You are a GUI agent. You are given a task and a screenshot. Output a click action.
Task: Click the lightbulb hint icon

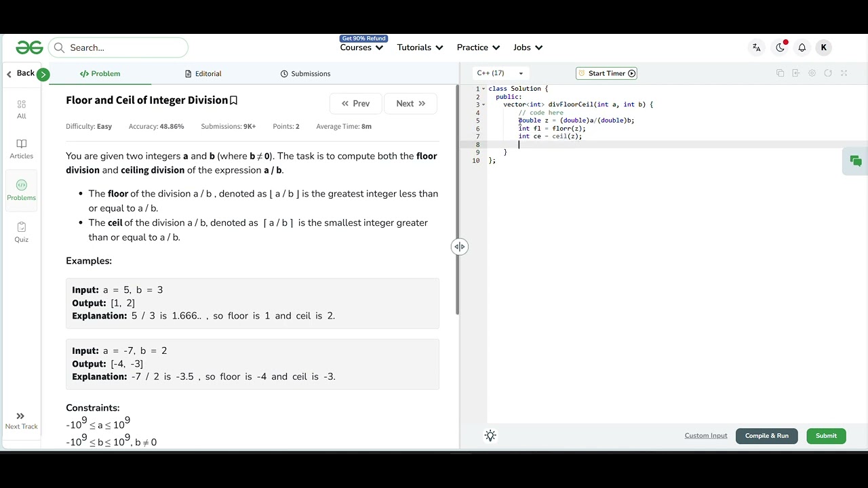coord(490,436)
